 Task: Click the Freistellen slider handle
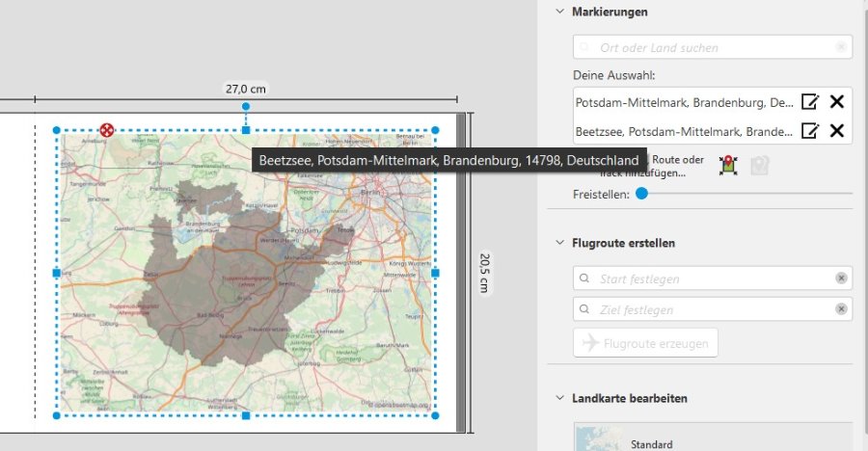[641, 194]
